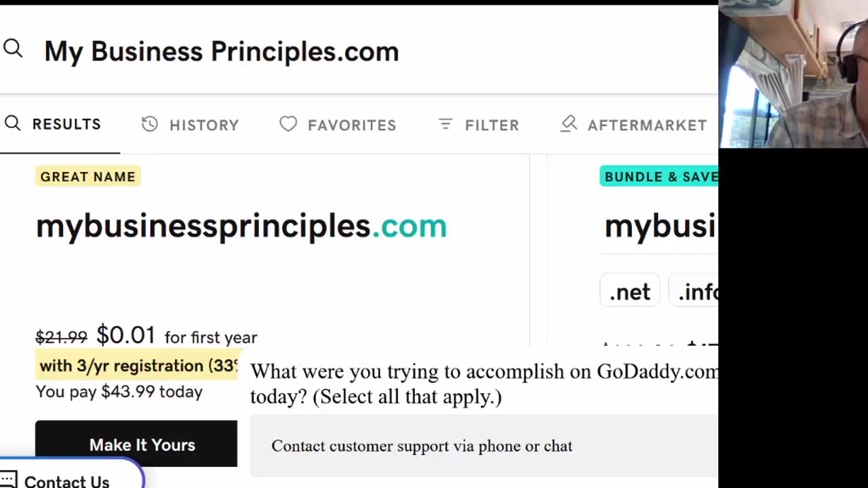Viewport: 868px width, 488px height.
Task: Click the search icon in the RESULTS tab
Action: (x=12, y=123)
